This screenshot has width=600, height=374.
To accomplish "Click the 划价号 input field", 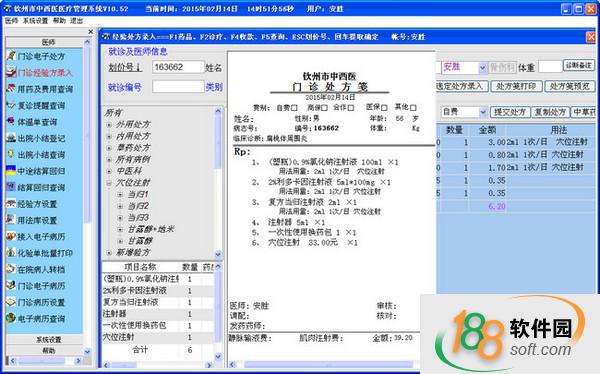I will click(178, 67).
